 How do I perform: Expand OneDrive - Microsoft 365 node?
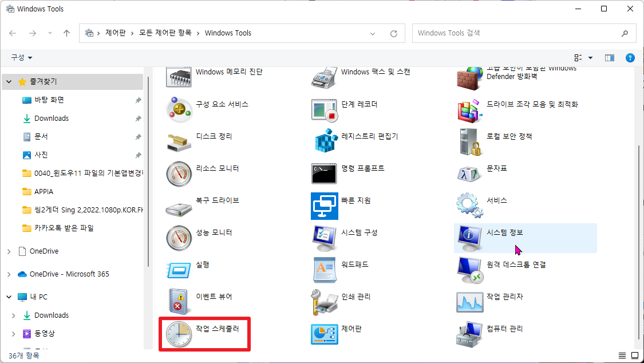pyautogui.click(x=9, y=274)
